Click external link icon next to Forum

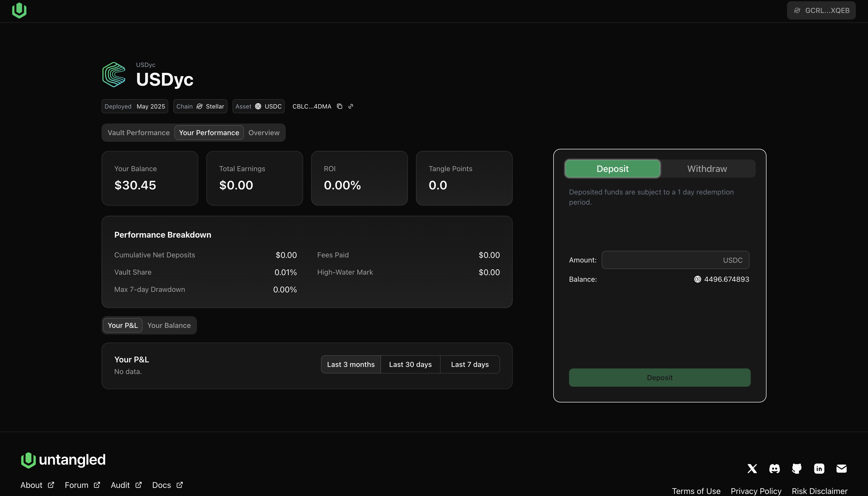coord(97,485)
